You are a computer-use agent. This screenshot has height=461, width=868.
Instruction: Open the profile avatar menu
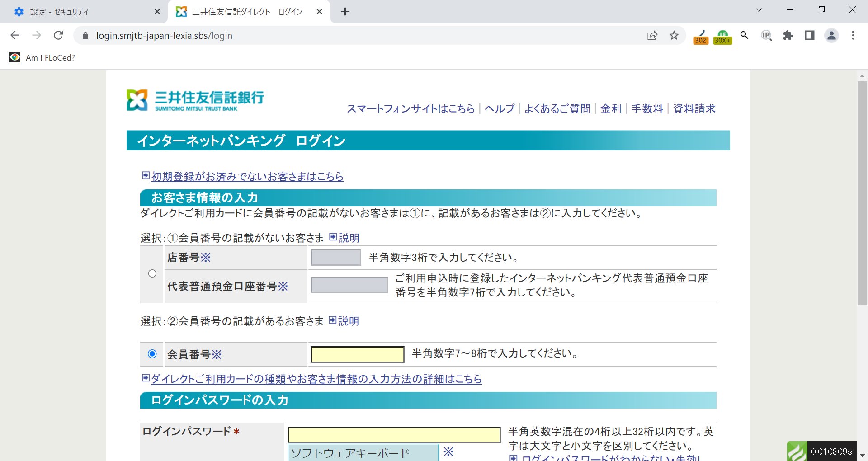(831, 35)
